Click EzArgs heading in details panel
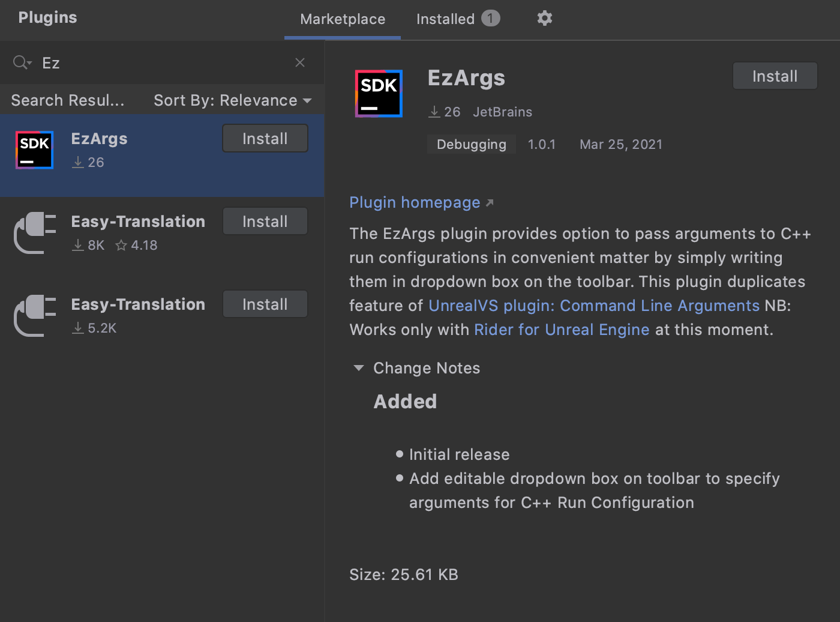 (x=466, y=77)
